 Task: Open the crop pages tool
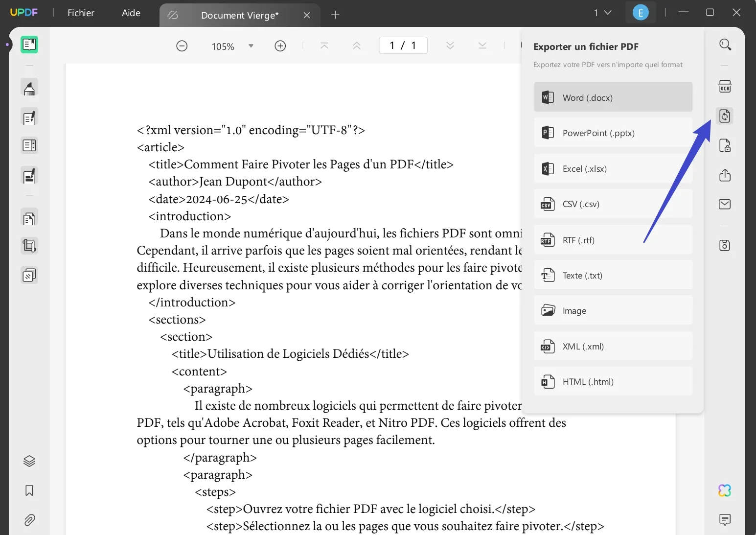pyautogui.click(x=29, y=246)
